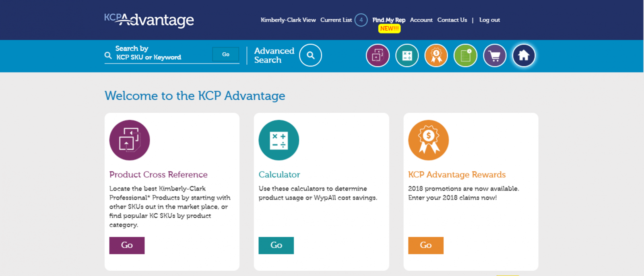Open the shopping cart toolbar icon
The width and height of the screenshot is (644, 276).
[x=495, y=56]
